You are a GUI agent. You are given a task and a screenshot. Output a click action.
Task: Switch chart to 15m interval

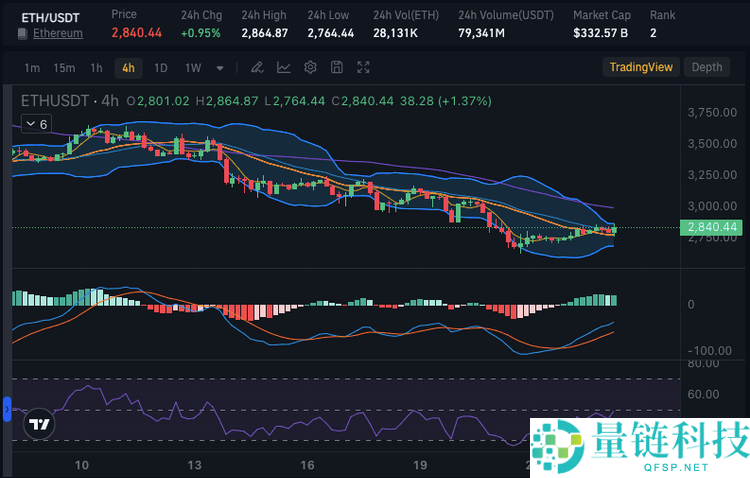[64, 68]
